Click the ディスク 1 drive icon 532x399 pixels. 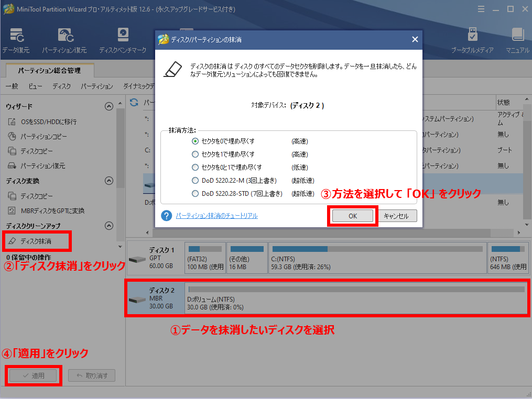137,260
